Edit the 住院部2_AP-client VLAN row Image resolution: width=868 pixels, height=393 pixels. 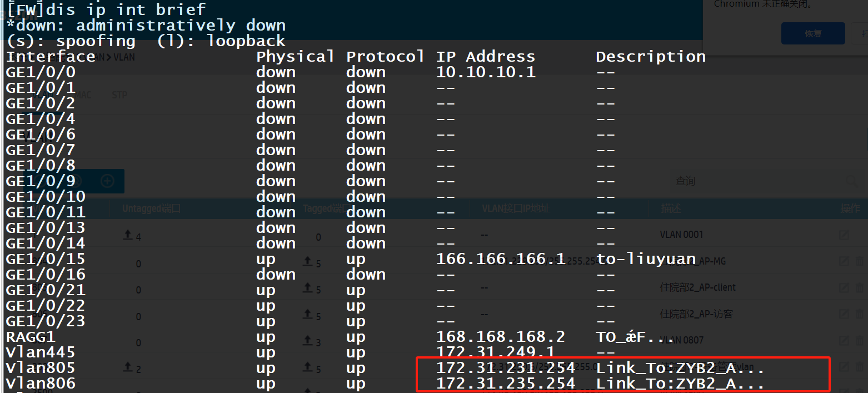tap(844, 287)
